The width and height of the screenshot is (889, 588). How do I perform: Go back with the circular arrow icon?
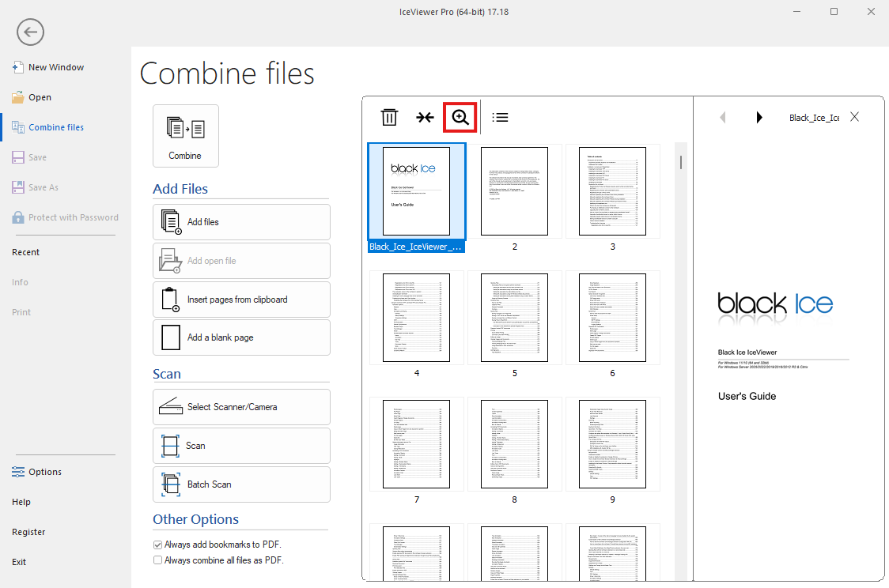30,32
